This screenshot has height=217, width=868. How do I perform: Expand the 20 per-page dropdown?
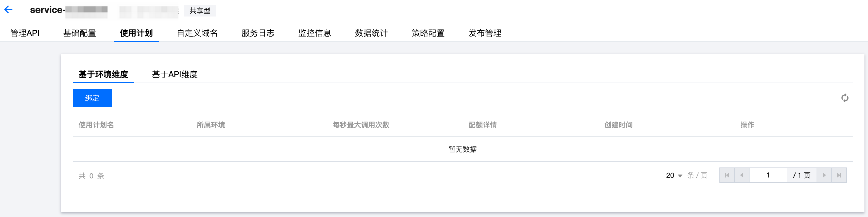[x=674, y=176]
